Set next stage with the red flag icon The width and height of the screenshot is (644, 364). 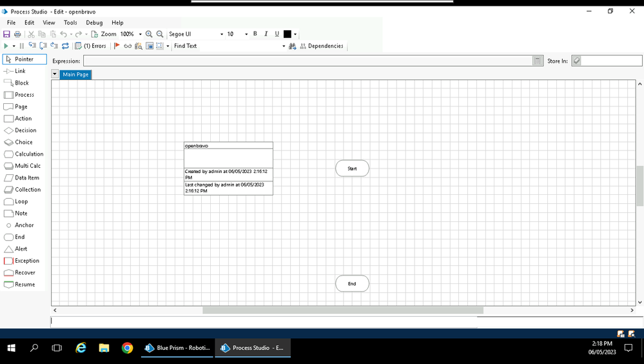(x=117, y=46)
